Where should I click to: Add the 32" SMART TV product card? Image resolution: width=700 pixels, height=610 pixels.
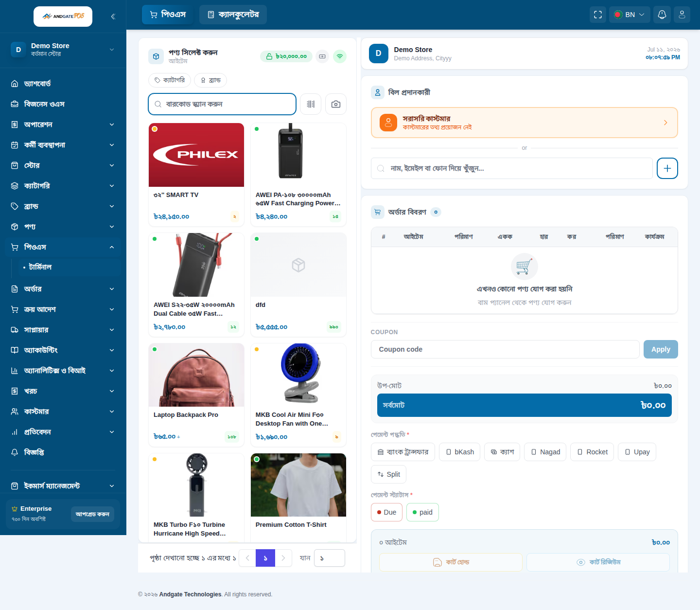(196, 175)
